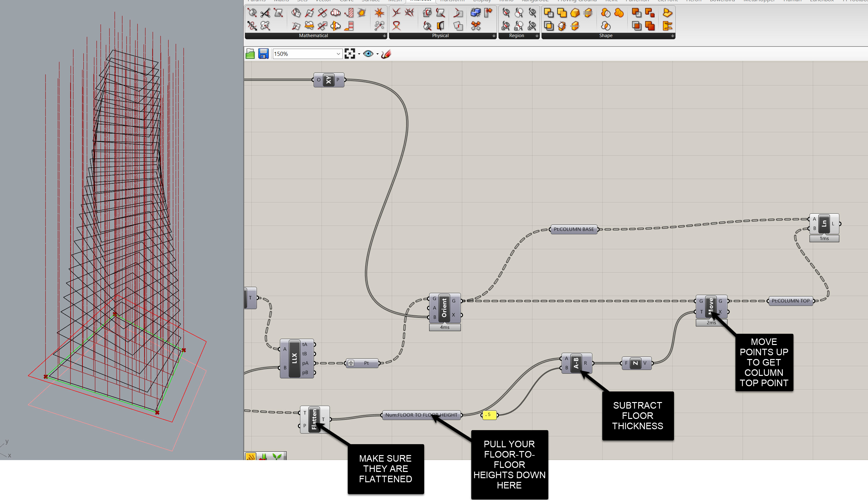
Task: Click the Zoom Extents icon
Action: pyautogui.click(x=350, y=54)
